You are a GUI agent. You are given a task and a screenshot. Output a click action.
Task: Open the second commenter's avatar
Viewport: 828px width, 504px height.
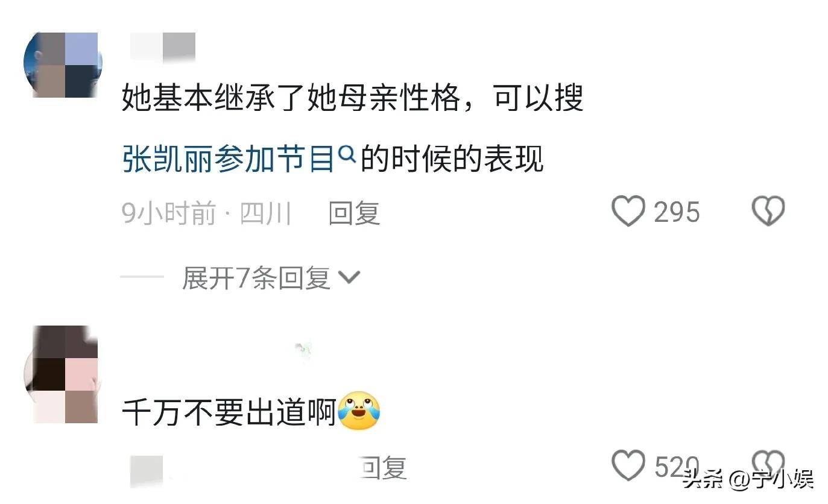point(61,374)
